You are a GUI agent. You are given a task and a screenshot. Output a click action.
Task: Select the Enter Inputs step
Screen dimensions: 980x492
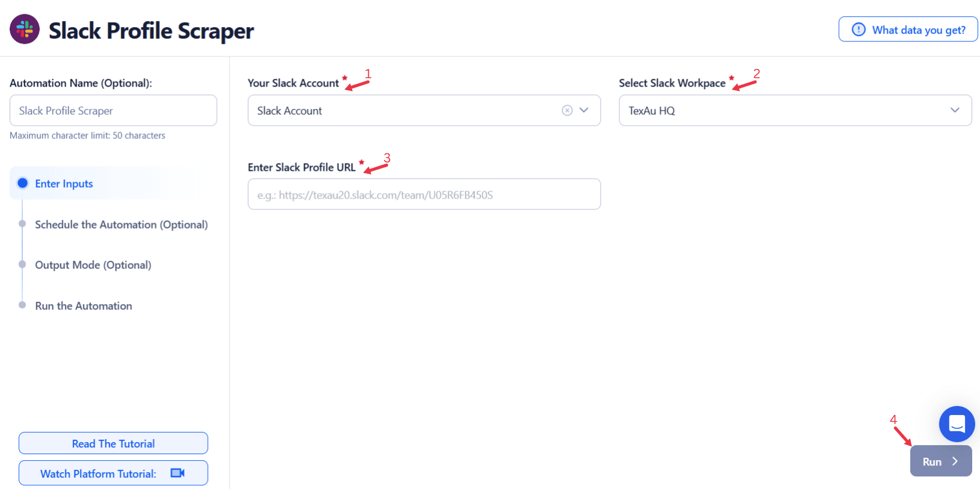64,183
